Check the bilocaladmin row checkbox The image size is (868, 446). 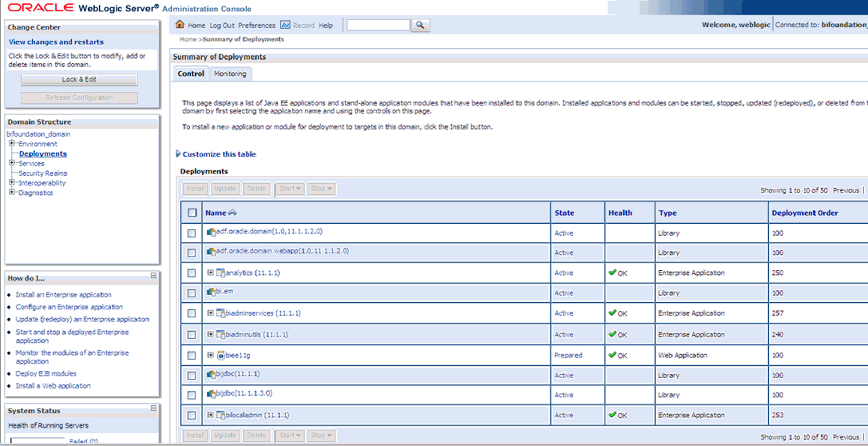[192, 415]
